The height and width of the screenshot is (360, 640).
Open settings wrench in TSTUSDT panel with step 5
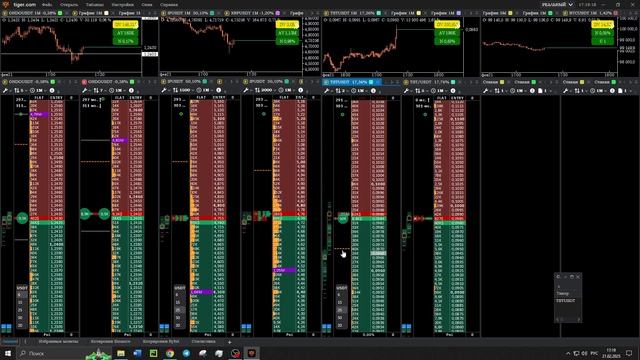(407, 91)
